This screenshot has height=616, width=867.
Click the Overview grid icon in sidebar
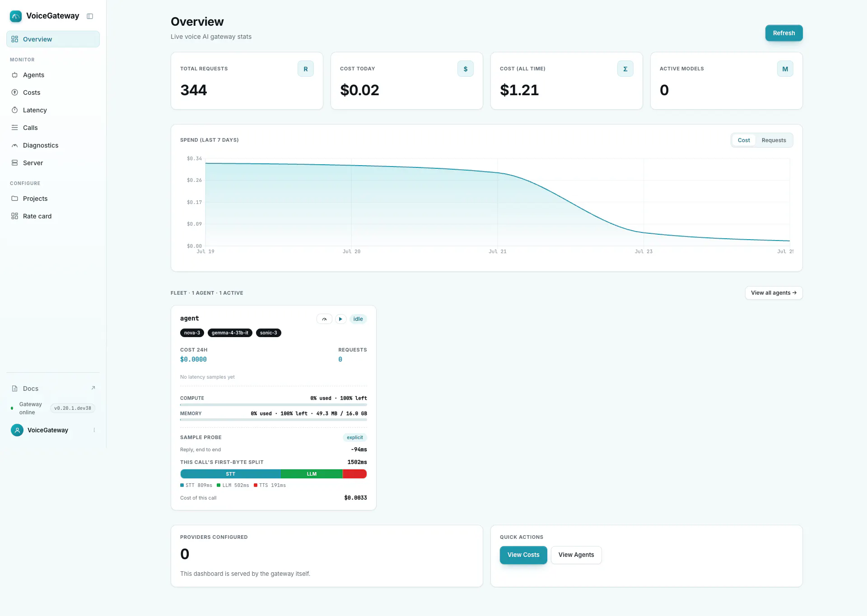pyautogui.click(x=15, y=39)
